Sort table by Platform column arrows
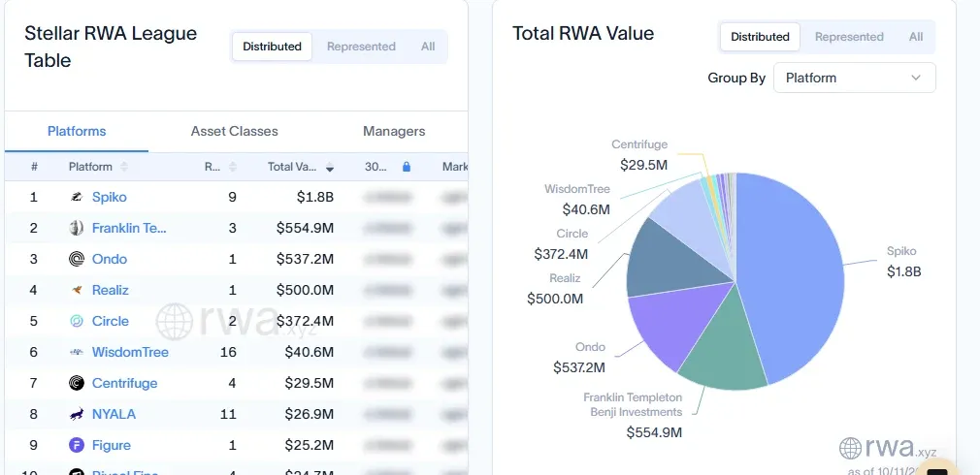Screen dimensions: 980x475 pyautogui.click(x=124, y=167)
